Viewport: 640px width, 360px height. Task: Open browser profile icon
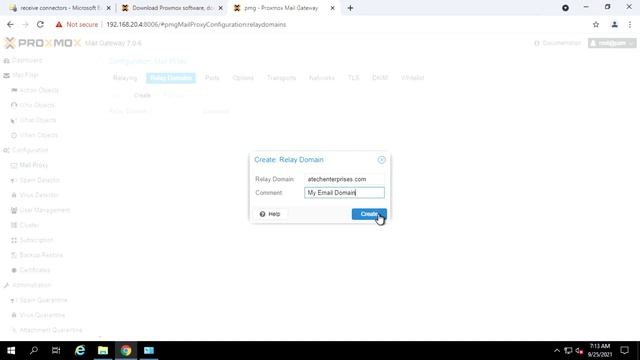614,24
